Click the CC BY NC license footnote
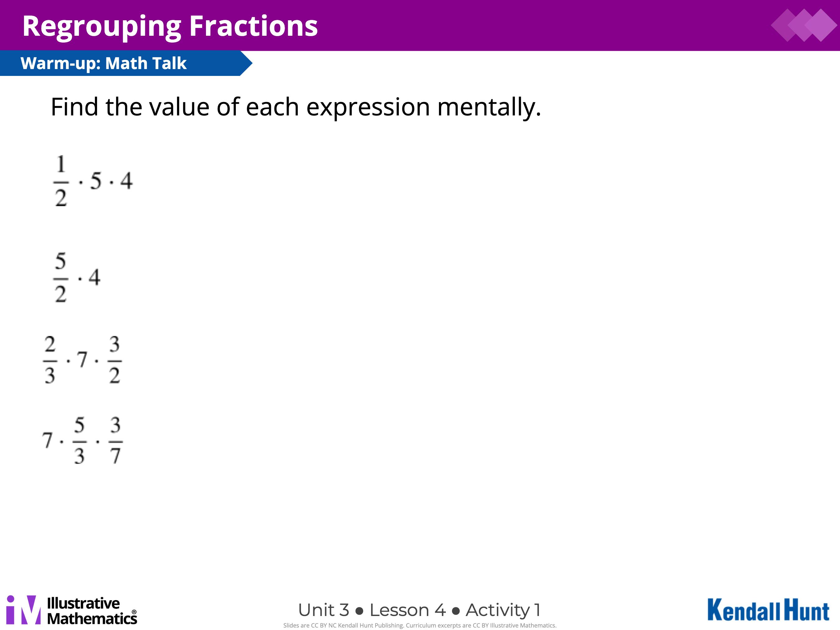Viewport: 840px width, 630px height. [x=420, y=625]
